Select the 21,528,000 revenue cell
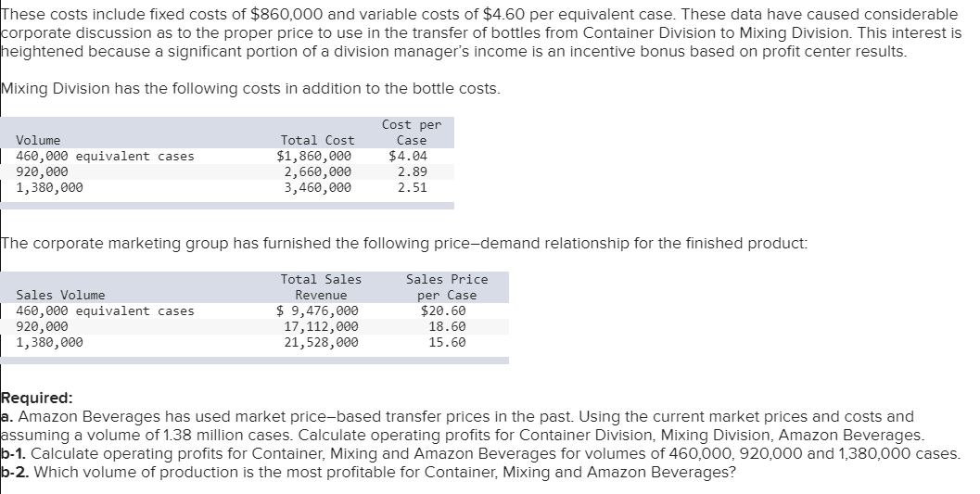The height and width of the screenshot is (494, 980). pyautogui.click(x=321, y=342)
